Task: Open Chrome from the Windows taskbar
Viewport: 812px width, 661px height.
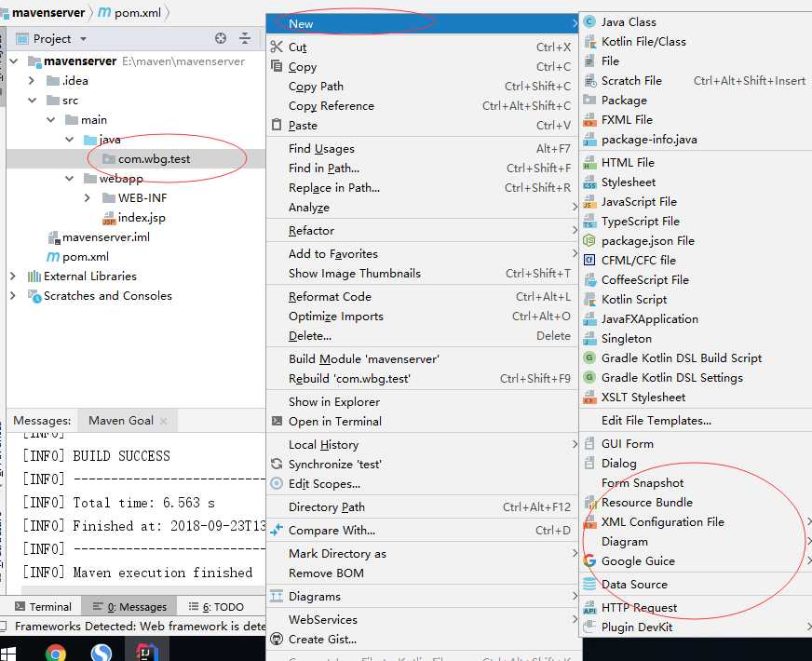Action: (56, 653)
